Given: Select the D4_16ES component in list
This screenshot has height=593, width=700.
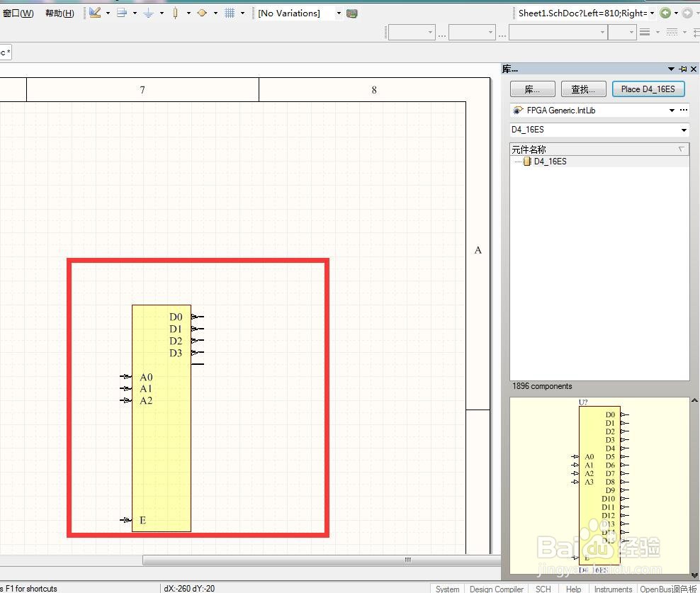Looking at the screenshot, I should point(550,162).
